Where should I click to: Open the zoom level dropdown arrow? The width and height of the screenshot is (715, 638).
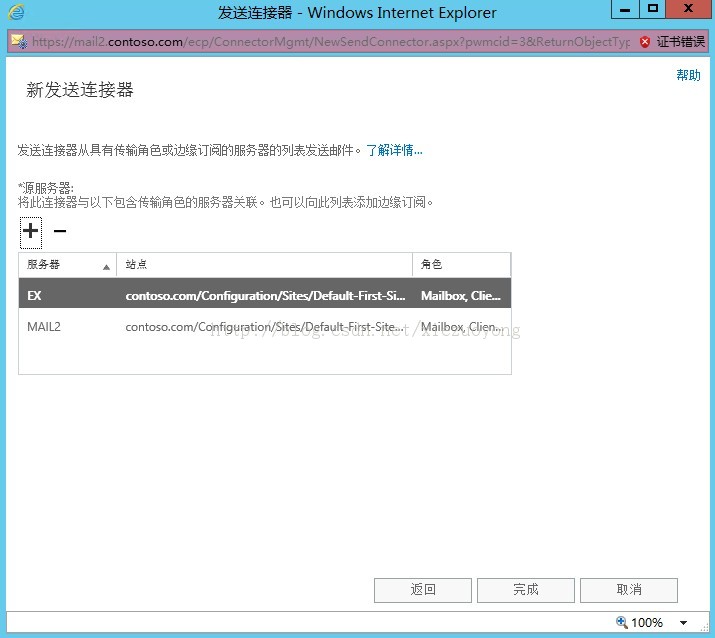pos(683,623)
